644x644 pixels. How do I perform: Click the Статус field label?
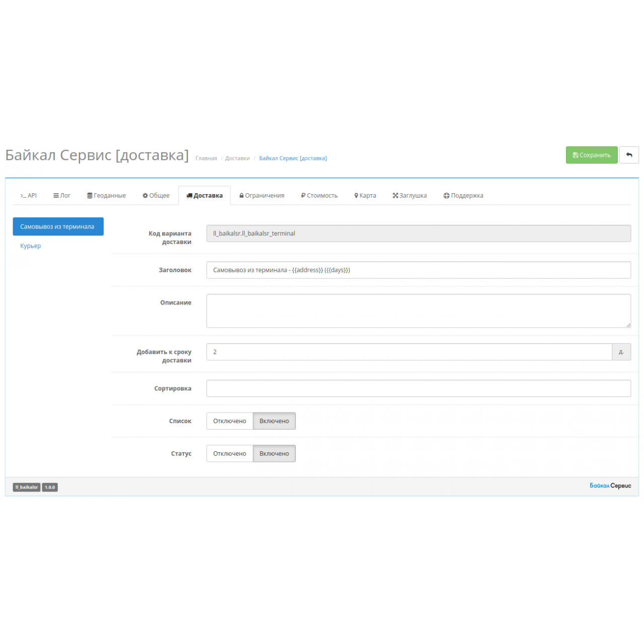181,453
